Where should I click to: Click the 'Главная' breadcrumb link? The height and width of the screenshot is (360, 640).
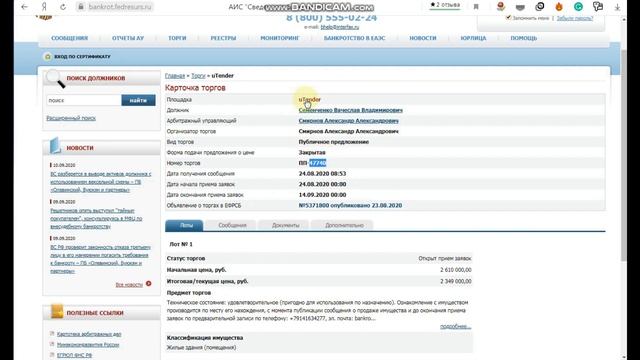(175, 76)
